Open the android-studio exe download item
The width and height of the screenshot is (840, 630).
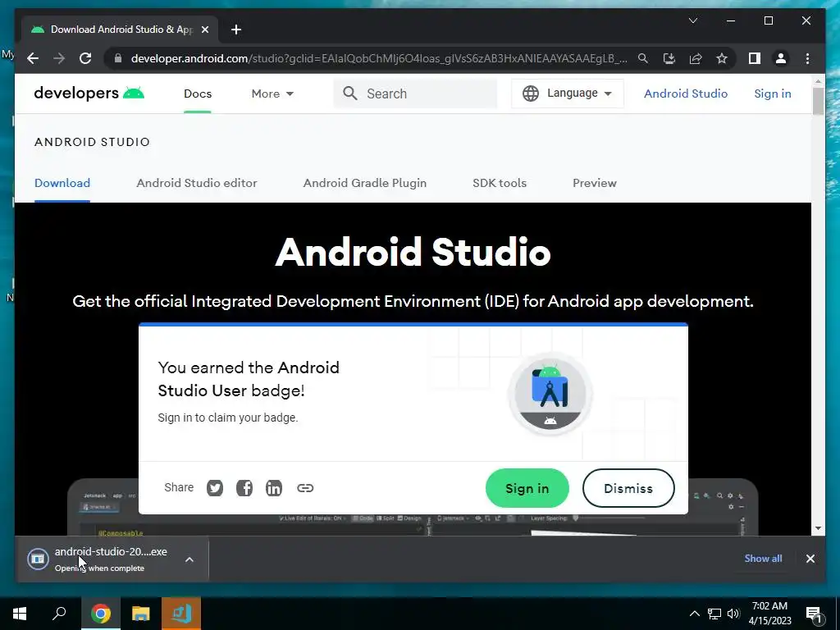(100, 559)
